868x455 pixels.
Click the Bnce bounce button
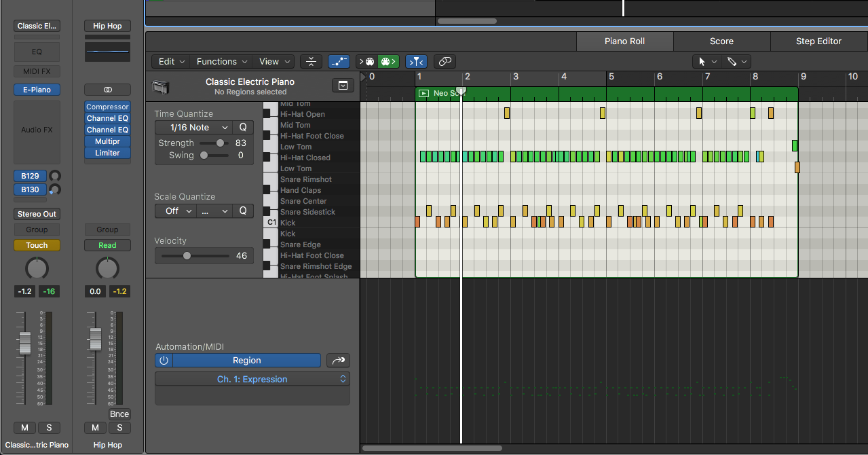pyautogui.click(x=119, y=414)
